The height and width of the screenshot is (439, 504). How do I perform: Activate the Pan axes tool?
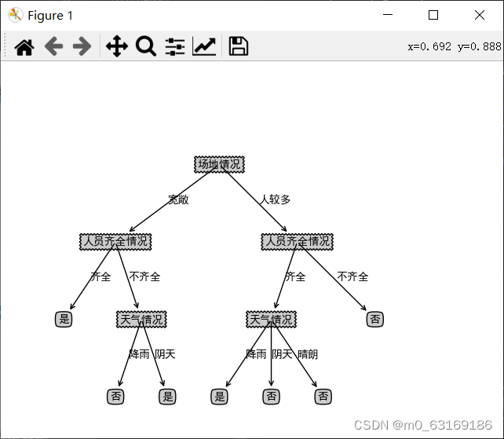(117, 46)
